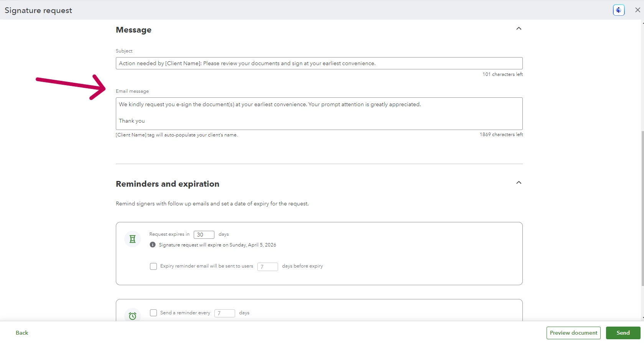
Task: Click the expiry date notice text
Action: (x=217, y=245)
